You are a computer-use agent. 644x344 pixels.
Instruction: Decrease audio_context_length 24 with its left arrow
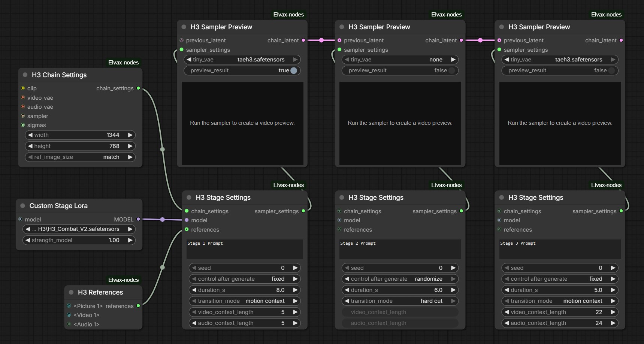tap(507, 323)
